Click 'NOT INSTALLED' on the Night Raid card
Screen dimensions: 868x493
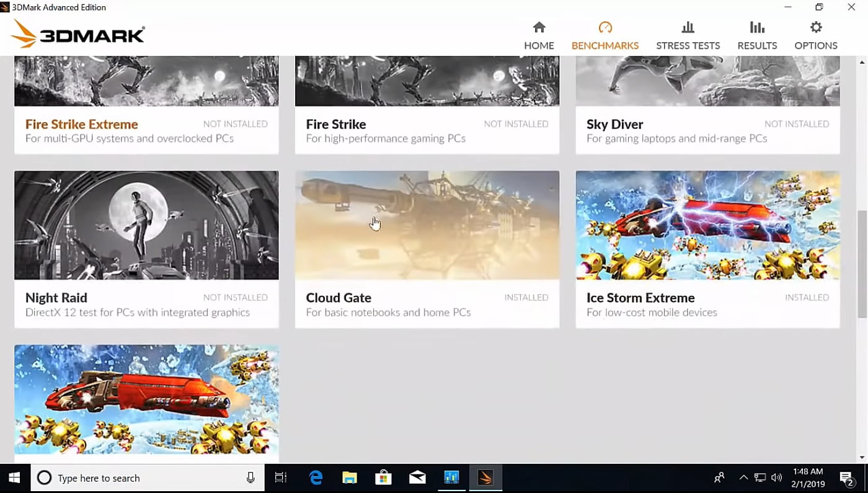[236, 298]
